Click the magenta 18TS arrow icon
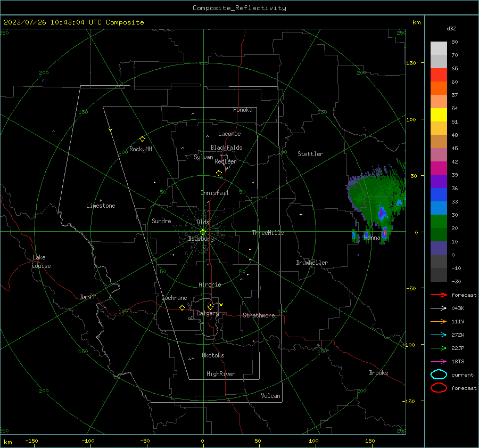The width and height of the screenshot is (479, 448). (x=439, y=362)
